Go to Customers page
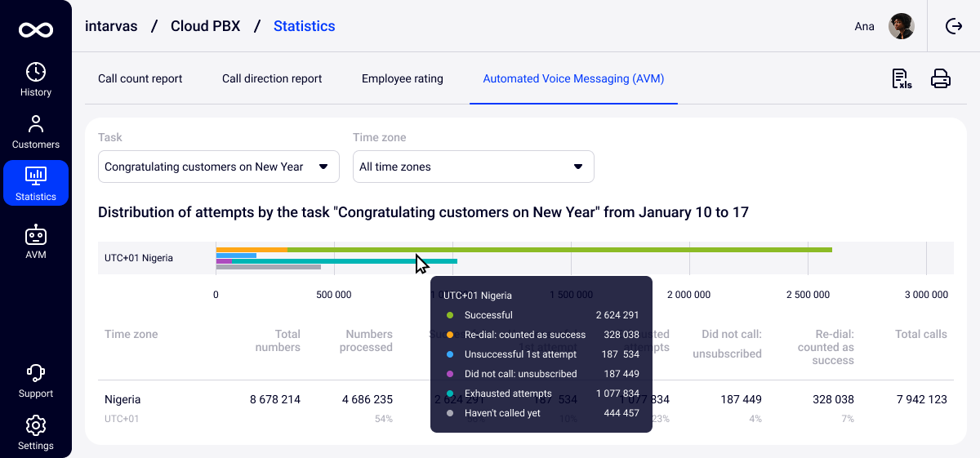Image resolution: width=980 pixels, height=458 pixels. click(36, 132)
